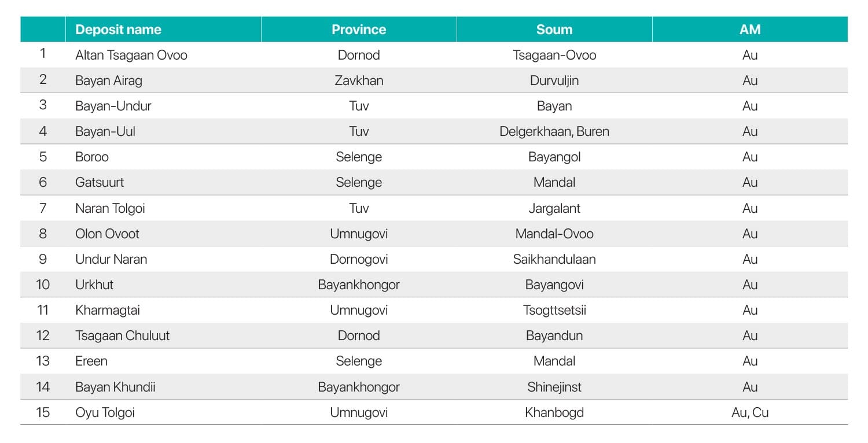The width and height of the screenshot is (868, 443).
Task: Select the Durvuljin soum cell
Action: pos(554,80)
